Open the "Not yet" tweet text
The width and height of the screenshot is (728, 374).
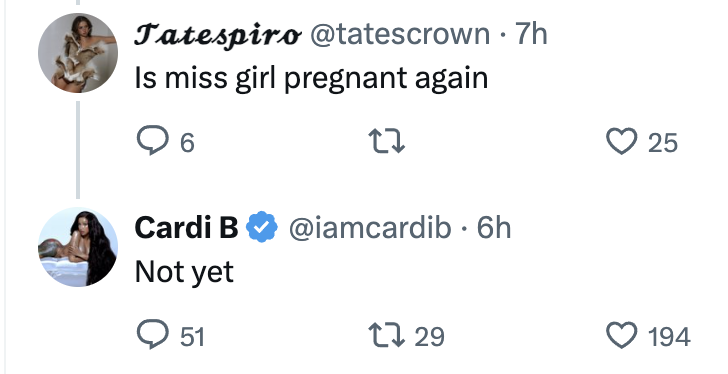tap(184, 271)
